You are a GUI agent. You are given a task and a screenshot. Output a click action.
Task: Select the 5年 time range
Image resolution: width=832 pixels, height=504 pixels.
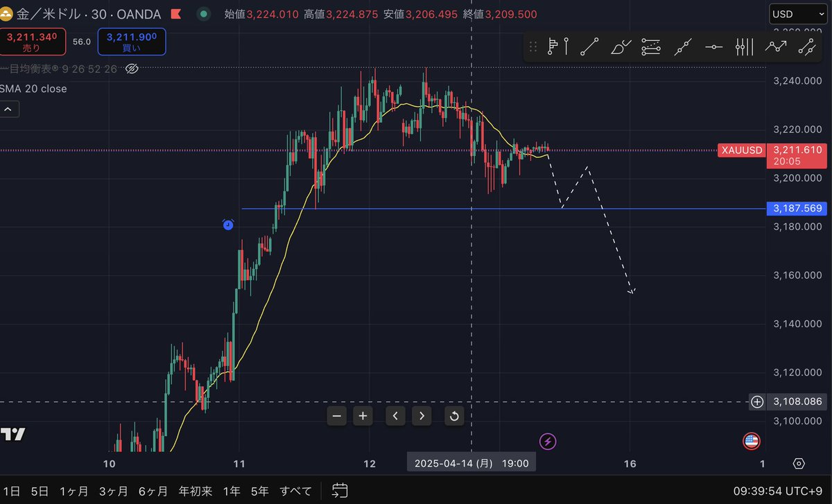(260, 491)
